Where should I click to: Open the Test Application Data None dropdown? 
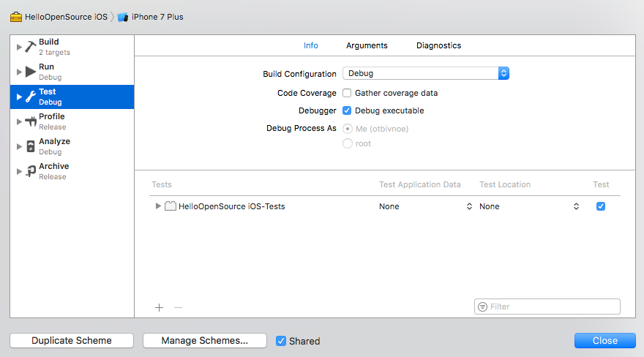click(x=425, y=206)
